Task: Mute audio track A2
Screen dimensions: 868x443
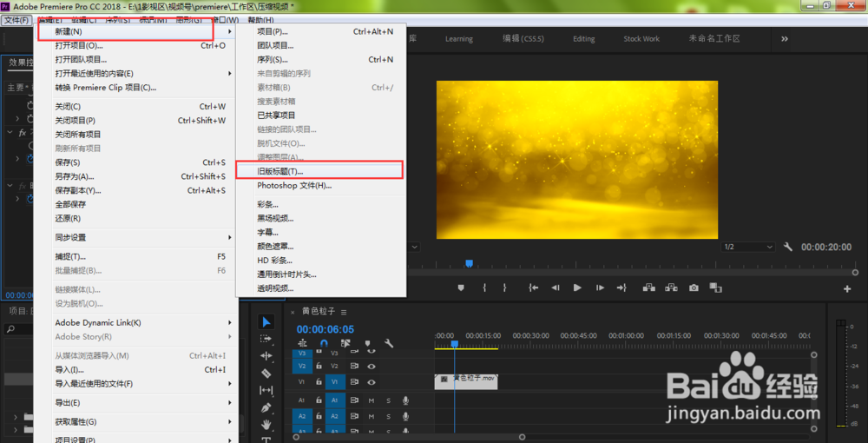Action: (x=372, y=416)
